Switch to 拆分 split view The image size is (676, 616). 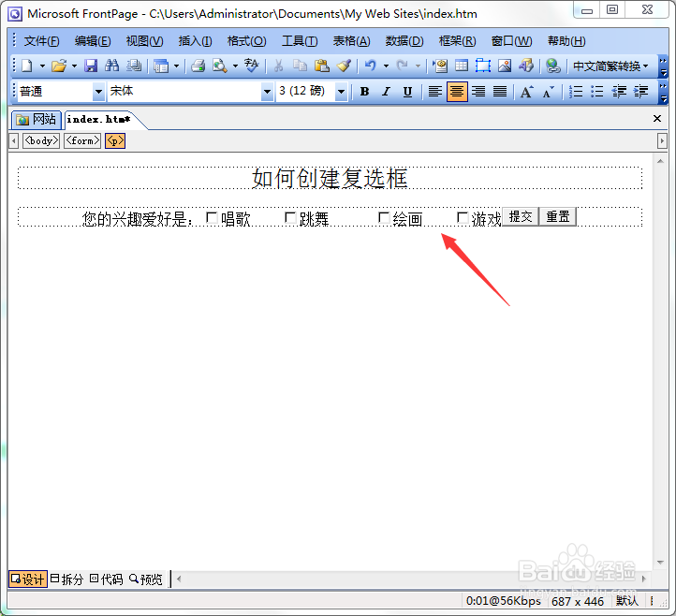(x=66, y=579)
